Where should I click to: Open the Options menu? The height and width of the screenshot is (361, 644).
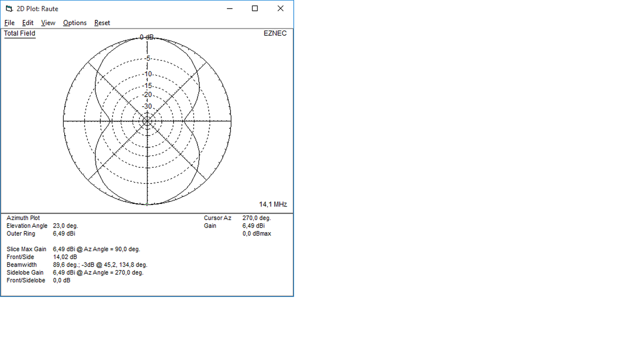click(75, 23)
